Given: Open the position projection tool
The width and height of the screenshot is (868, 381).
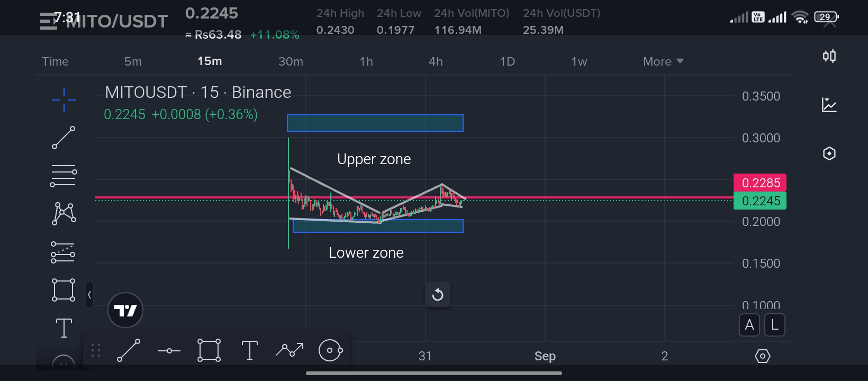Looking at the screenshot, I should pos(64,252).
